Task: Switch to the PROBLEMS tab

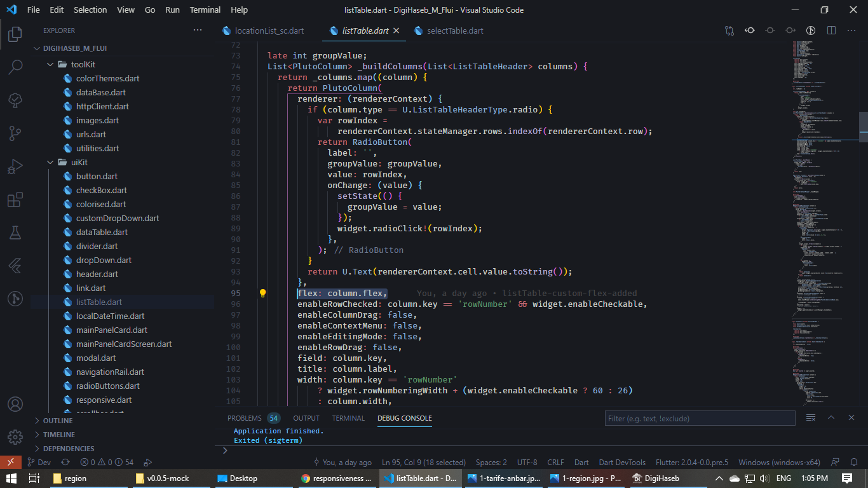Action: [245, 417]
